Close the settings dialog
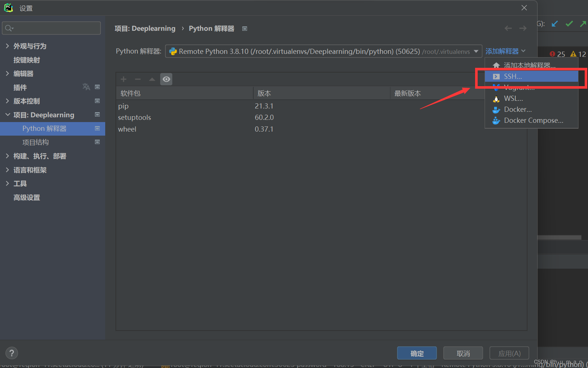This screenshot has height=368, width=588. point(524,8)
